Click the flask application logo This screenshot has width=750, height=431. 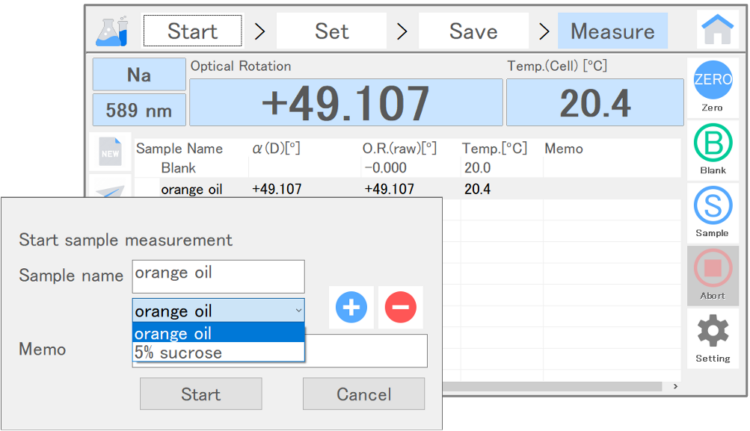[x=111, y=31]
